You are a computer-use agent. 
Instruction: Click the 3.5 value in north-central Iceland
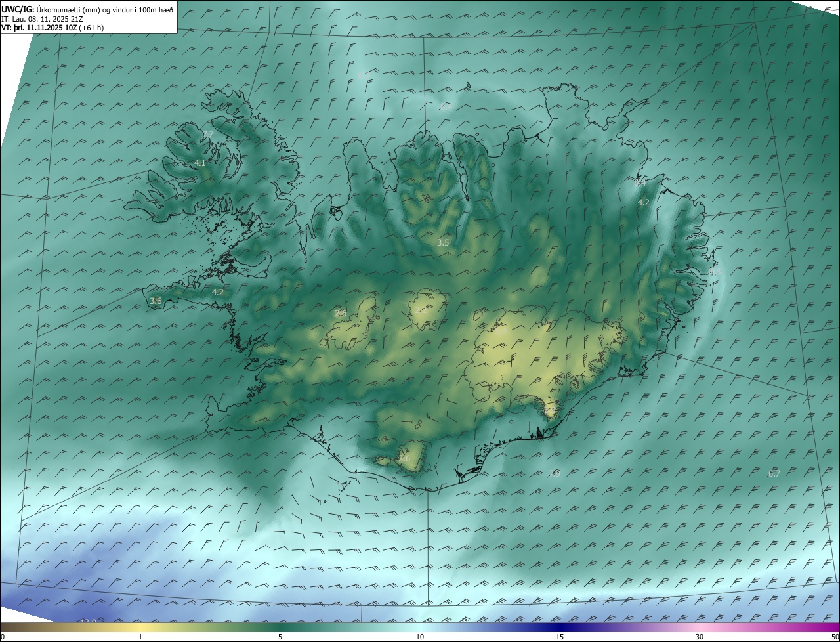click(443, 242)
